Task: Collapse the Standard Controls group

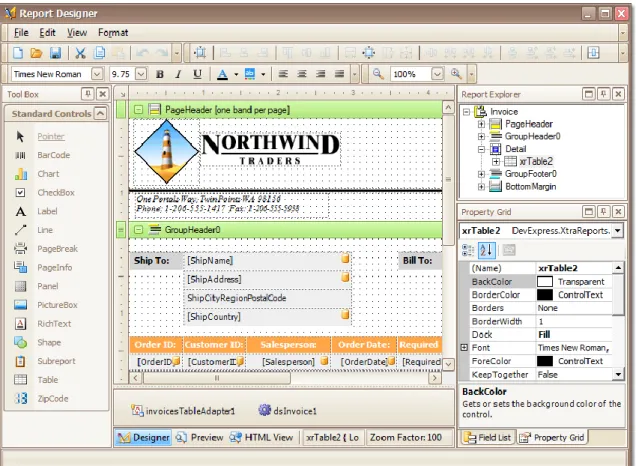Action: pyautogui.click(x=101, y=113)
